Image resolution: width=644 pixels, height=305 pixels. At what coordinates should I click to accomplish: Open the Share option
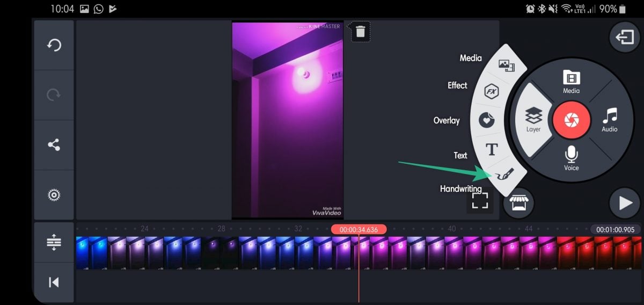pyautogui.click(x=54, y=145)
